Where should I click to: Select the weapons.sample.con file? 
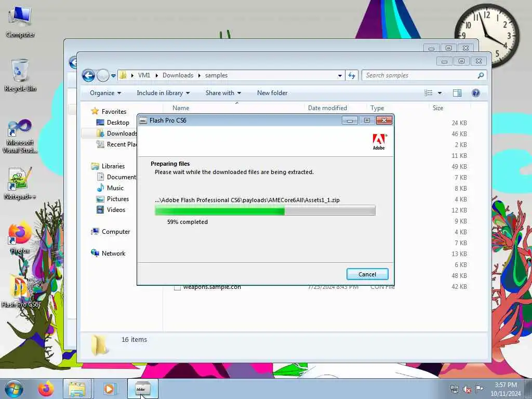tap(212, 287)
